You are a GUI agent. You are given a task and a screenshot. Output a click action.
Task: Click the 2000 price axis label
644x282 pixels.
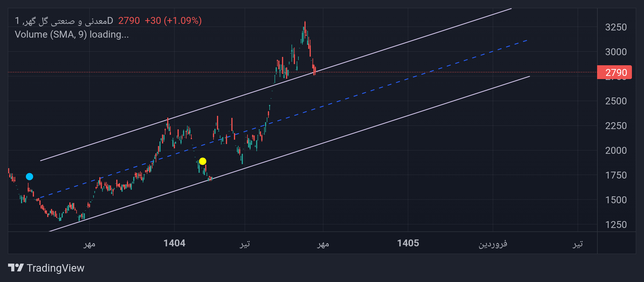point(616,150)
